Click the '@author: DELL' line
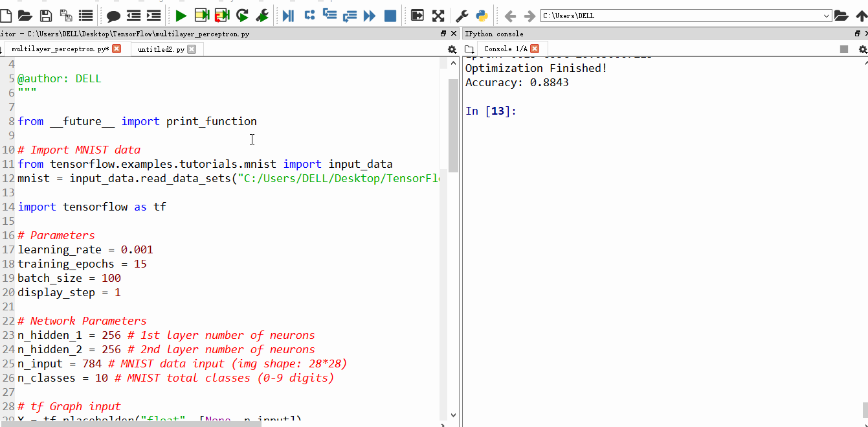Screen dimensions: 868x427 tap(60, 78)
